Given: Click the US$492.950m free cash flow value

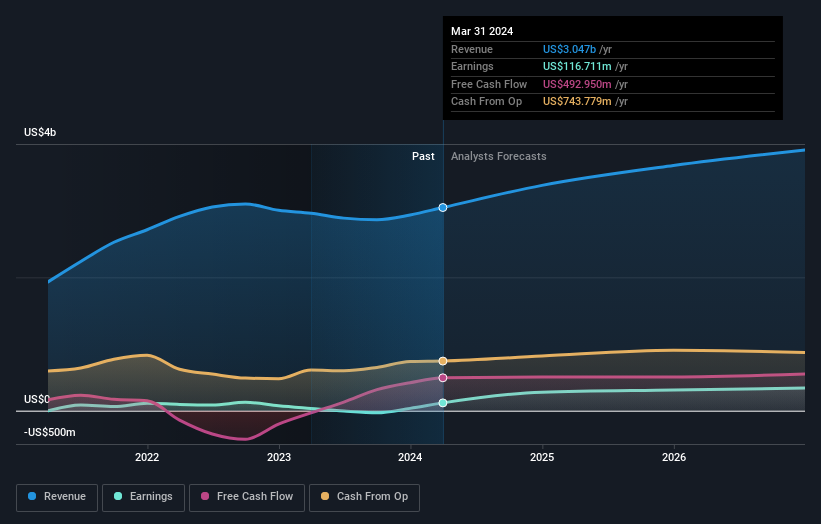Looking at the screenshot, I should tap(577, 84).
